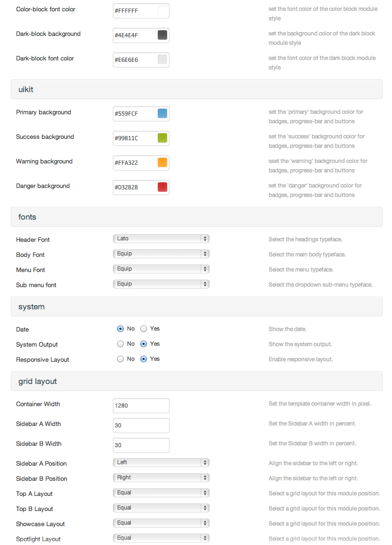Open the Menu Font dropdown
The width and height of the screenshot is (392, 545).
click(x=161, y=269)
